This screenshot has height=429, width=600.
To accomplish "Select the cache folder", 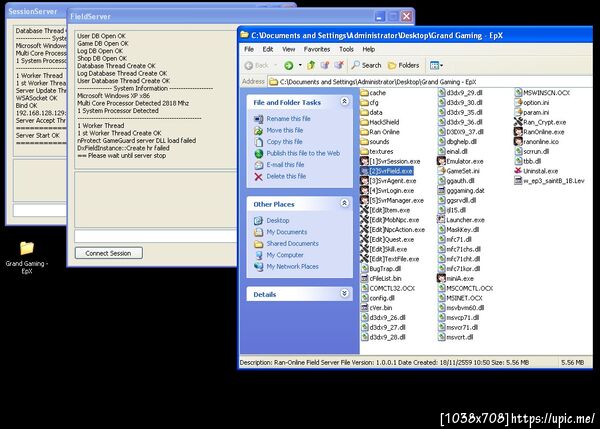I will [x=373, y=93].
